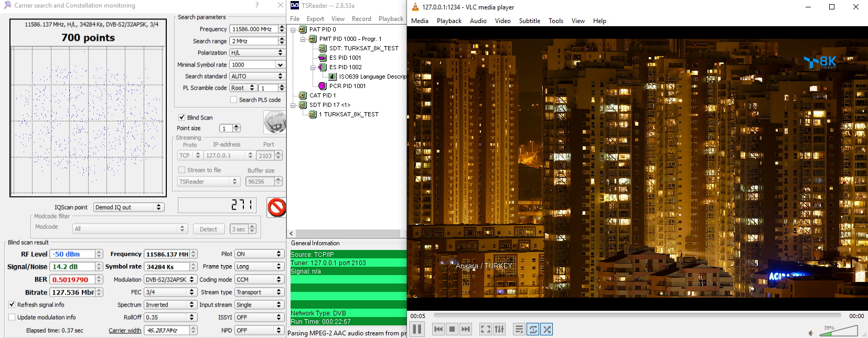The height and width of the screenshot is (338, 868).
Task: Select PAT PID 0 node icon
Action: 303,29
